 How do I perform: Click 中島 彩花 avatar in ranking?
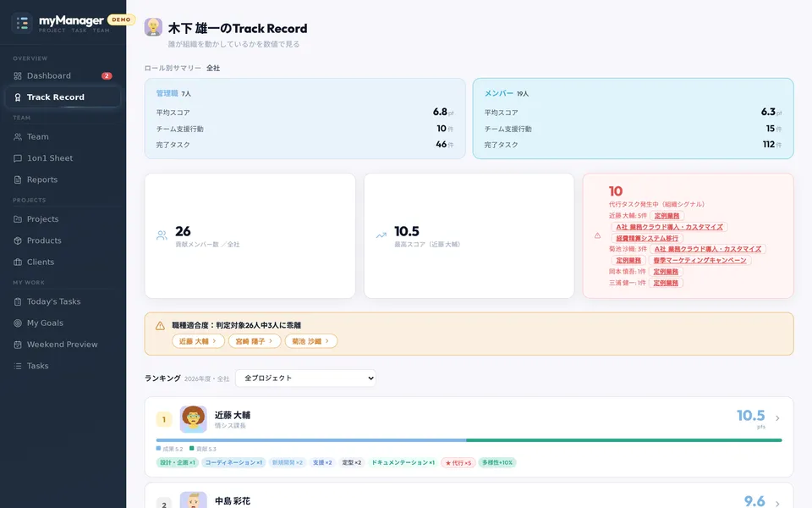(193, 500)
